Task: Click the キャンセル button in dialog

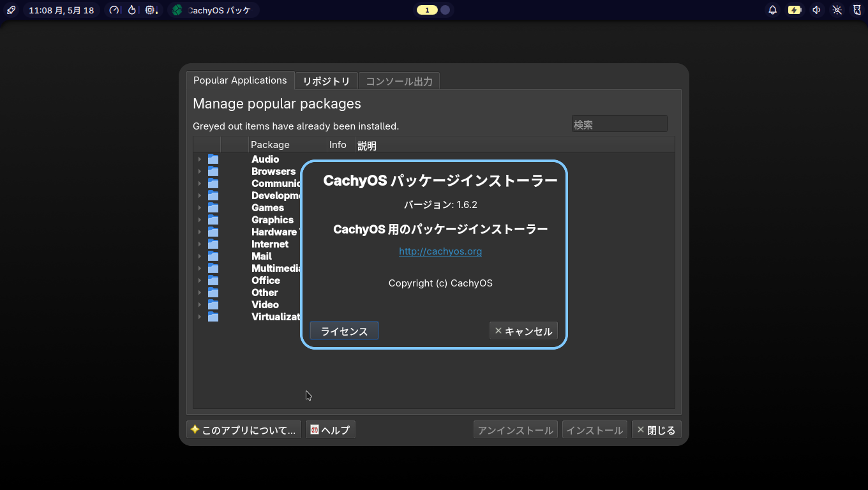Action: pos(523,331)
